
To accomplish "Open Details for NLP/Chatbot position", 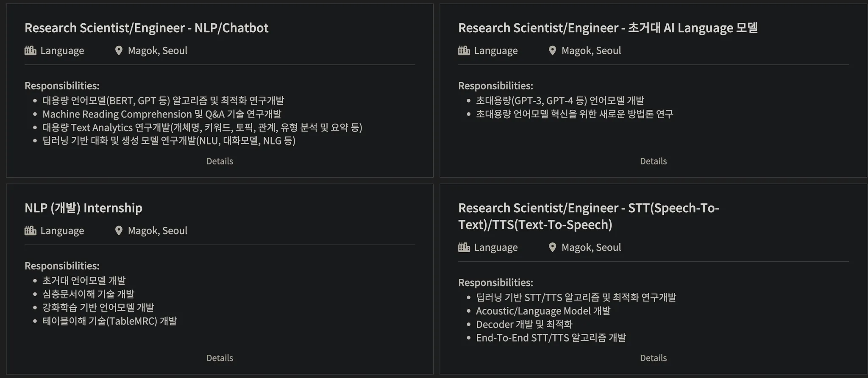I will (x=220, y=161).
